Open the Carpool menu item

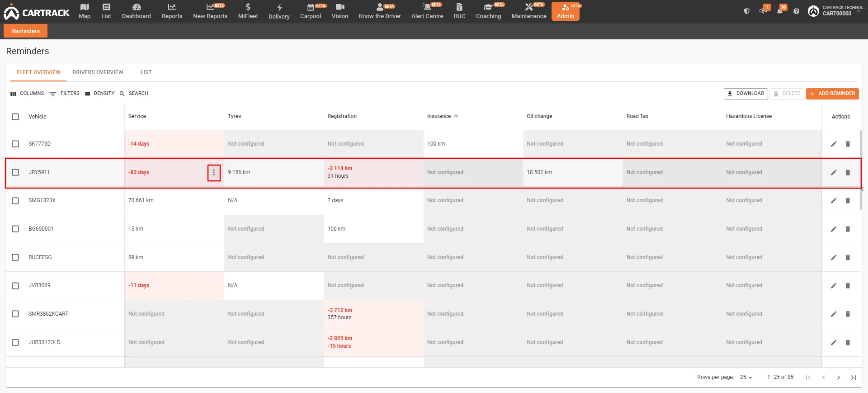311,11
